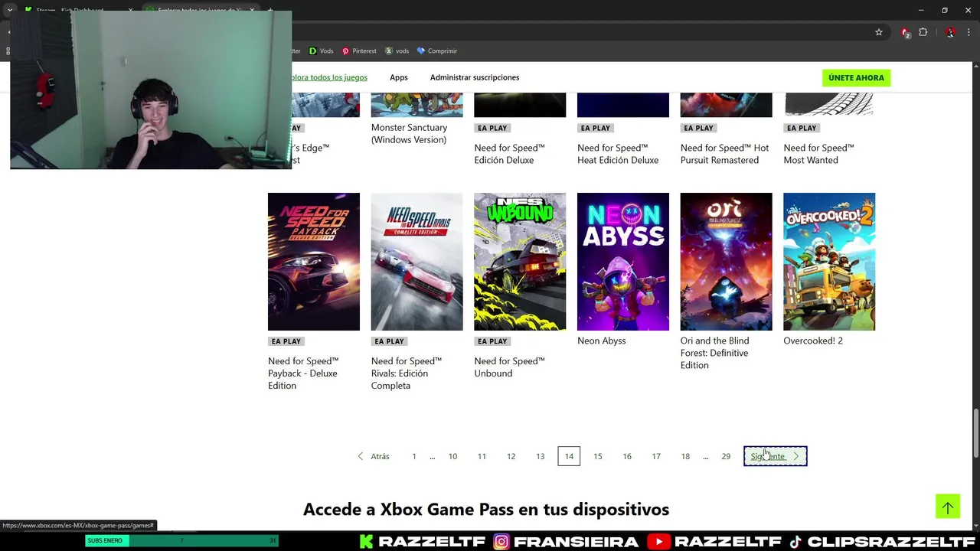Open Need for Speed Rivals cover art

(x=416, y=262)
